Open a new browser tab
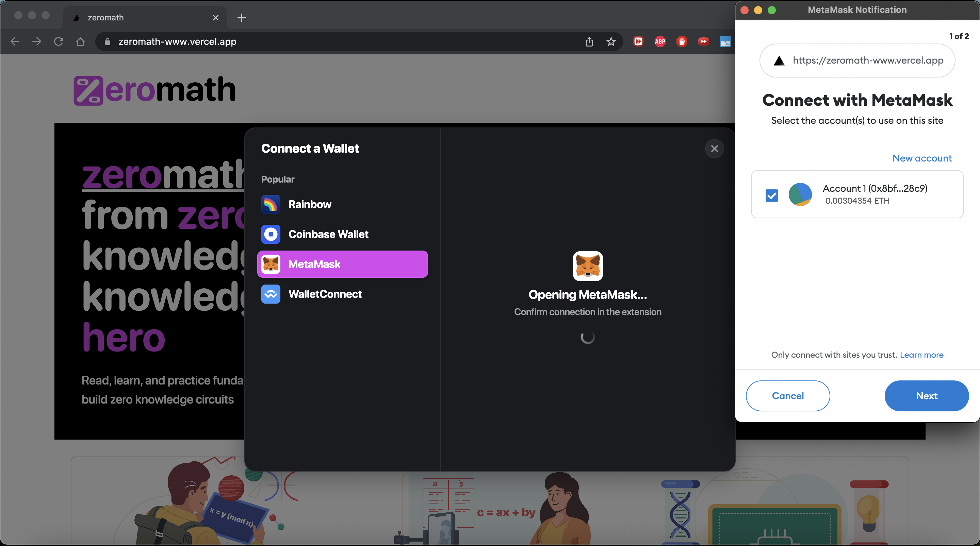Viewport: 980px width, 546px height. click(x=241, y=17)
